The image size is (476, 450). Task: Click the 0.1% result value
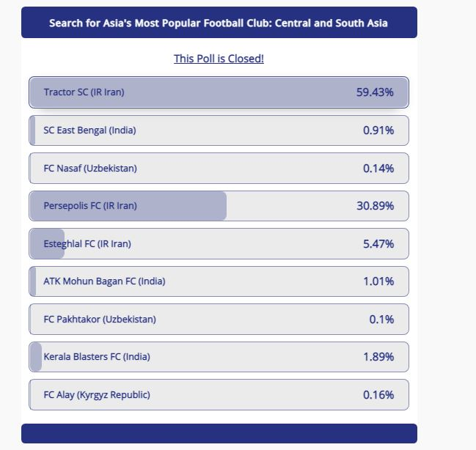point(381,320)
